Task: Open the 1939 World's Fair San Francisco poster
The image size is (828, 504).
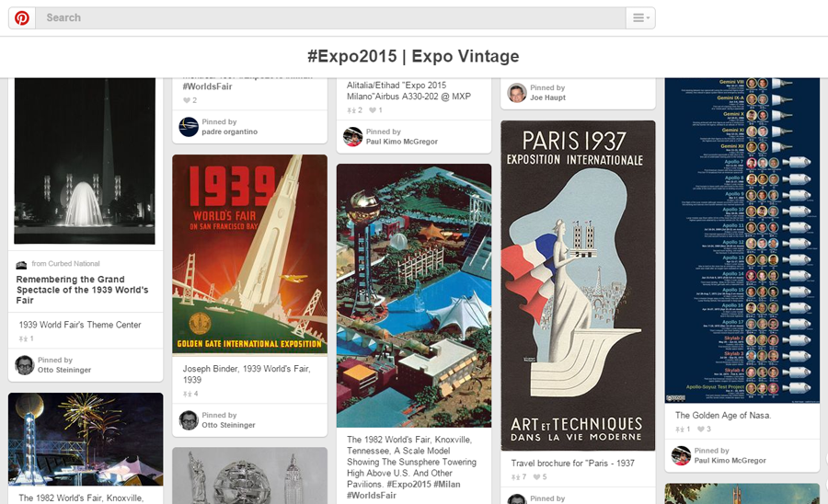Action: [249, 255]
